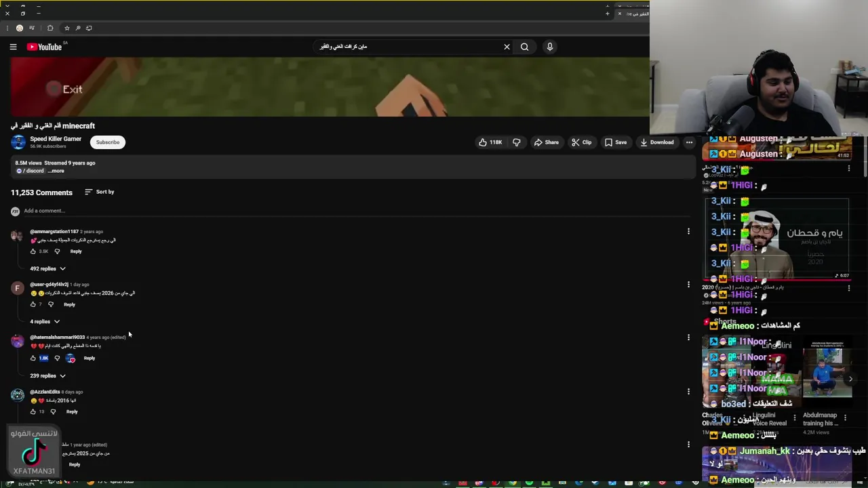Open avatar of @user-gd4yf4lv2j
Viewport: 868px width, 488px height.
(x=17, y=289)
